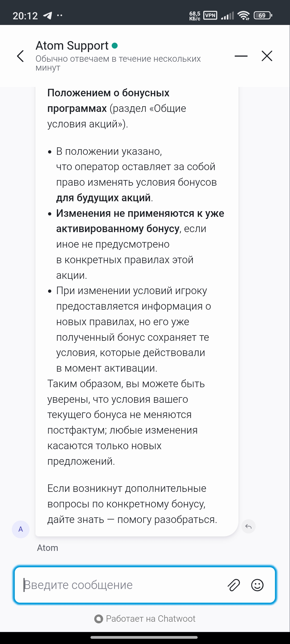Image resolution: width=290 pixels, height=644 pixels.
Task: Click the reply arrow beside the message
Action: point(248,526)
